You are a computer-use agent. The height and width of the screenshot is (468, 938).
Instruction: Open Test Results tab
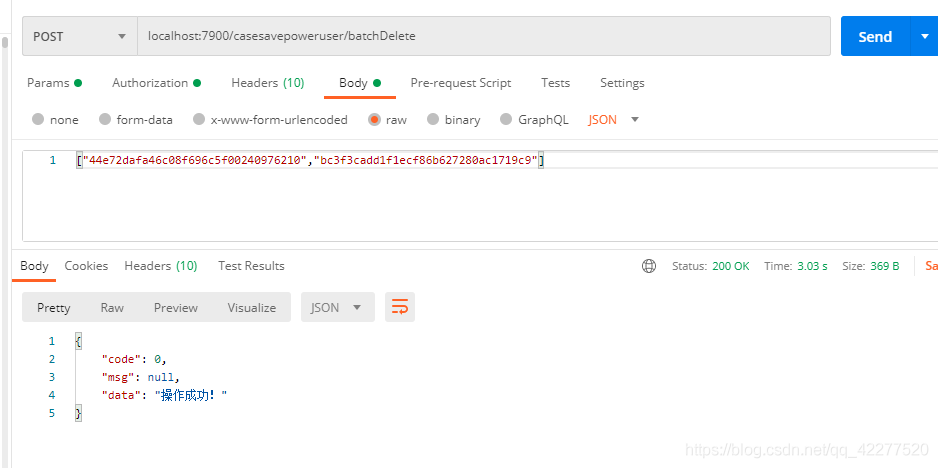pyautogui.click(x=251, y=266)
